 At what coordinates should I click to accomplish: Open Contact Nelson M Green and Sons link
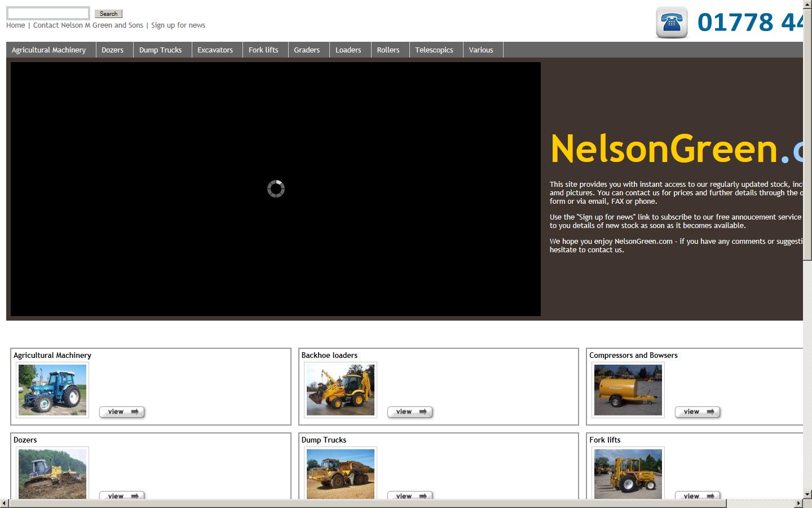(88, 25)
